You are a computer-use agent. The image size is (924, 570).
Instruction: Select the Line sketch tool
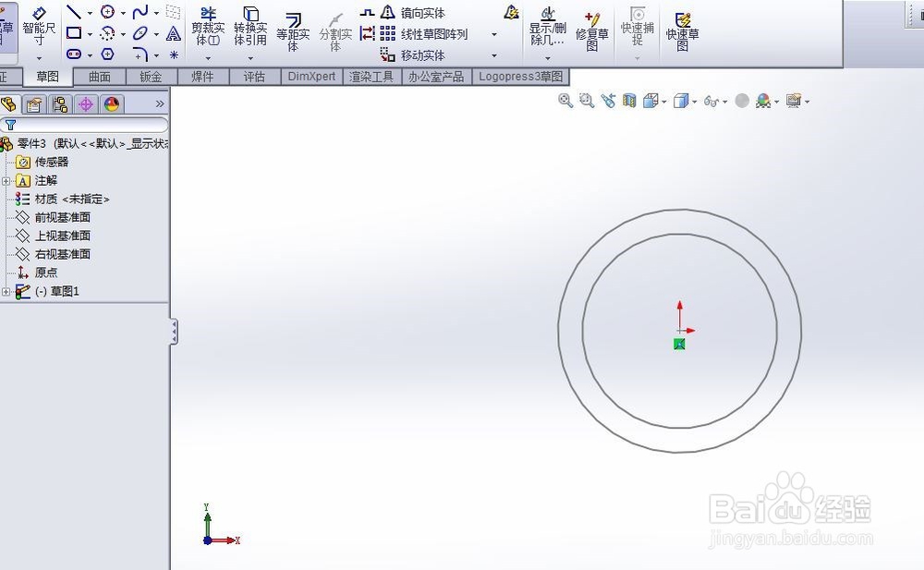click(74, 12)
